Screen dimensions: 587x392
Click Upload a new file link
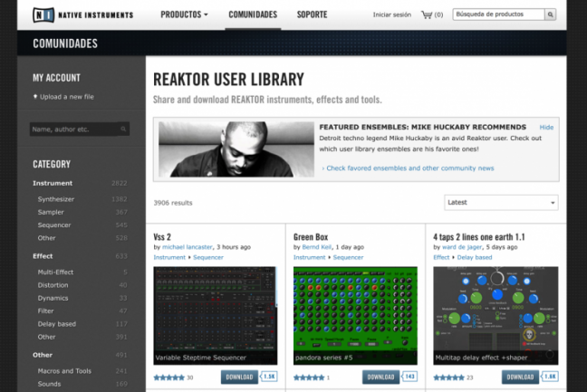(67, 97)
